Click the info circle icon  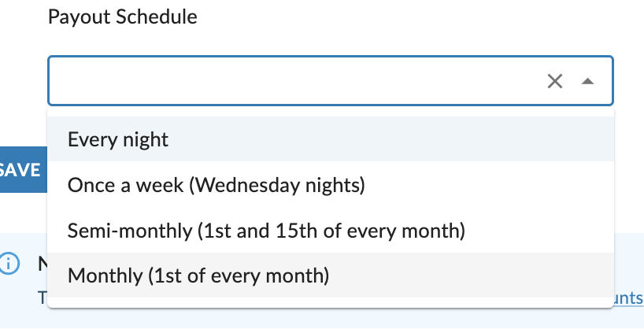click(9, 264)
